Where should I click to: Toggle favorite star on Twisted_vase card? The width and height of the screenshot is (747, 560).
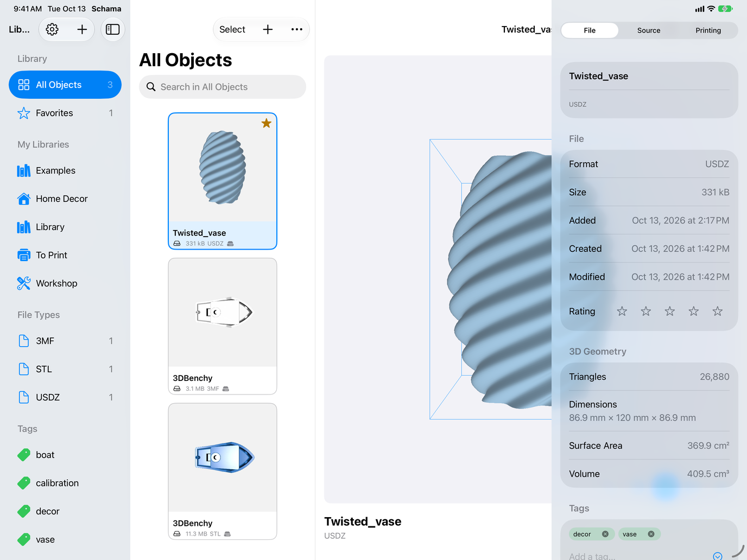pos(266,123)
